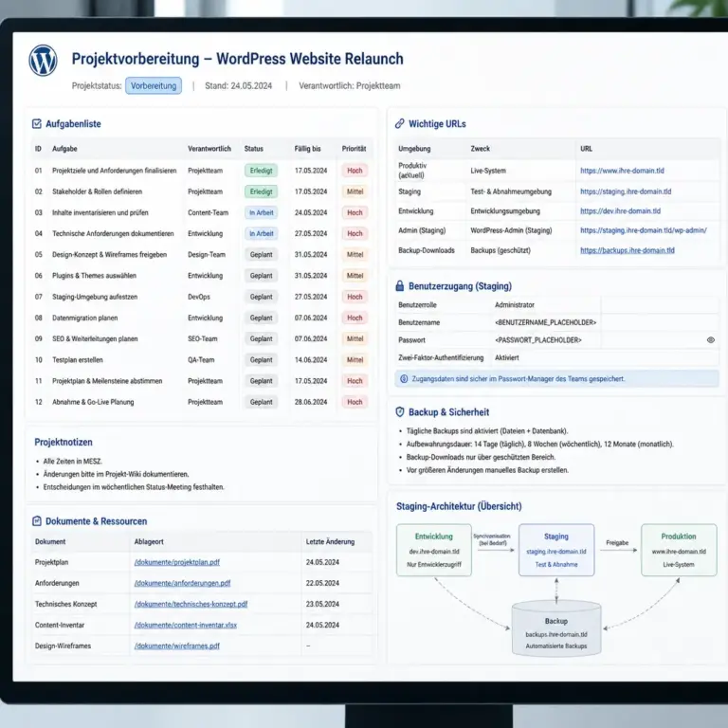Click date 28.06.2024 in task 12
728x728 pixels.
(311, 402)
